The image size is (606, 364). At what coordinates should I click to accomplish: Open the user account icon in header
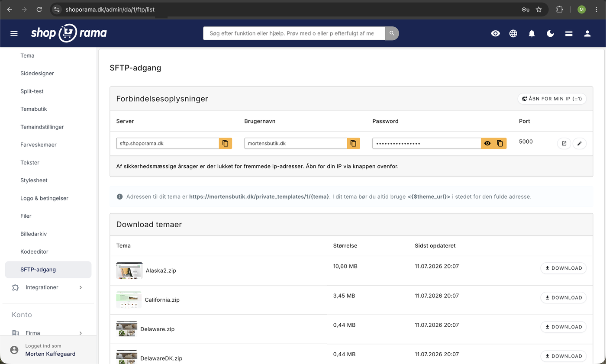click(587, 33)
